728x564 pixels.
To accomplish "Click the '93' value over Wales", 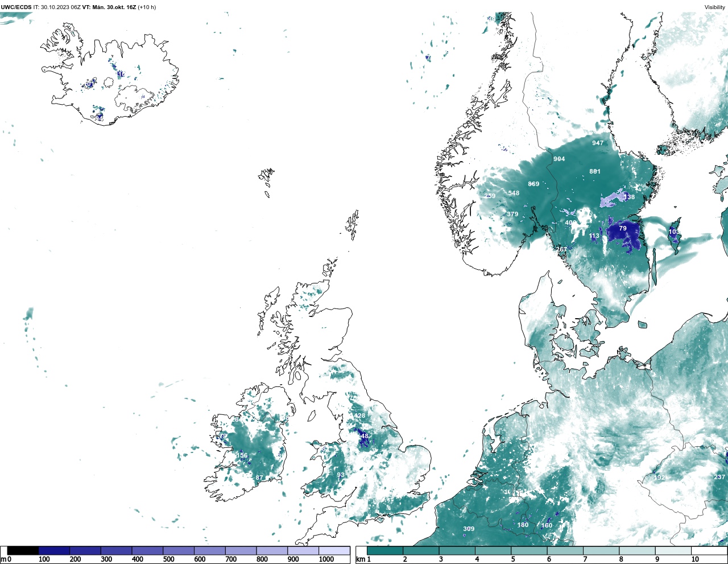I will (x=341, y=475).
